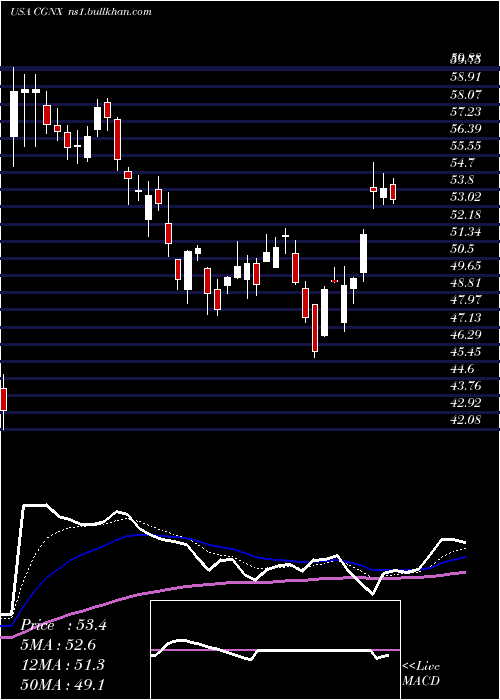
Task: Click the 58.07 price axis label
Action: (466, 94)
